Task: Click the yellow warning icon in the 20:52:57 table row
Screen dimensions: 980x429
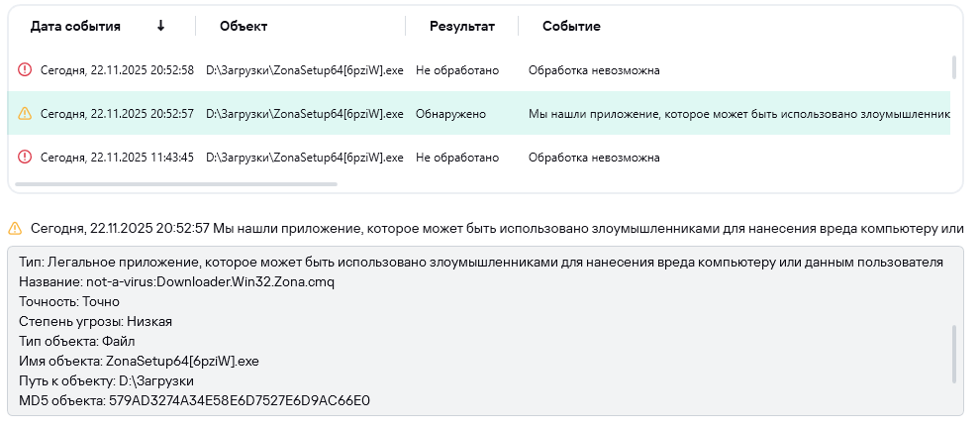Action: point(25,114)
